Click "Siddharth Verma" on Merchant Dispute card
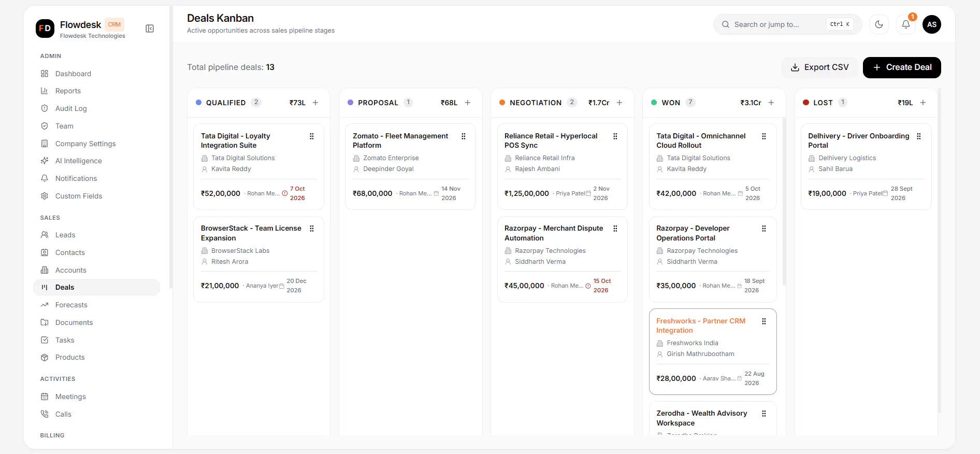Viewport: 980px width, 454px height. pyautogui.click(x=540, y=262)
